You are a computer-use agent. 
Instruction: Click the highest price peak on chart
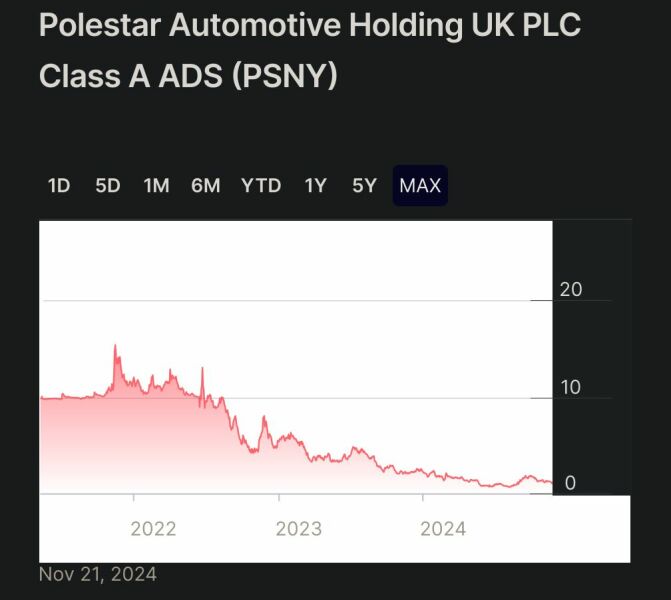(115, 346)
